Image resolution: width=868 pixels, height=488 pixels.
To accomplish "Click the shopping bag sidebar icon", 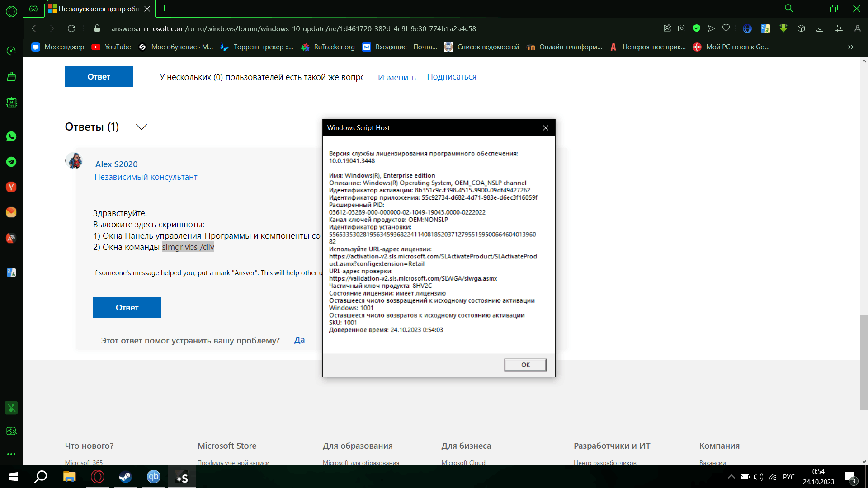I will (11, 77).
